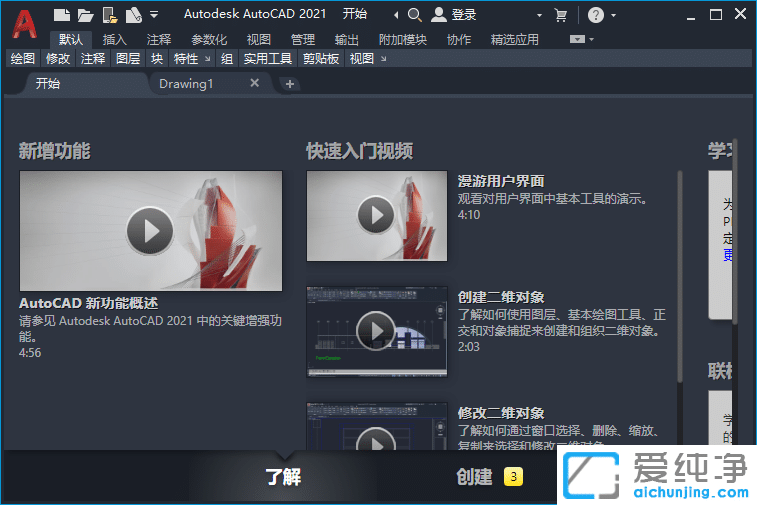Switch to the 注释 ribbon tab
Viewport: 757px width, 505px height.
[x=159, y=40]
